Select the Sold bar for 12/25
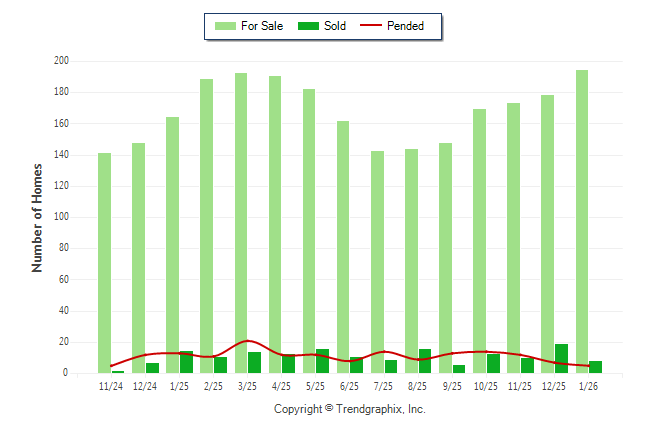Image resolution: width=646 pixels, height=434 pixels. point(561,359)
